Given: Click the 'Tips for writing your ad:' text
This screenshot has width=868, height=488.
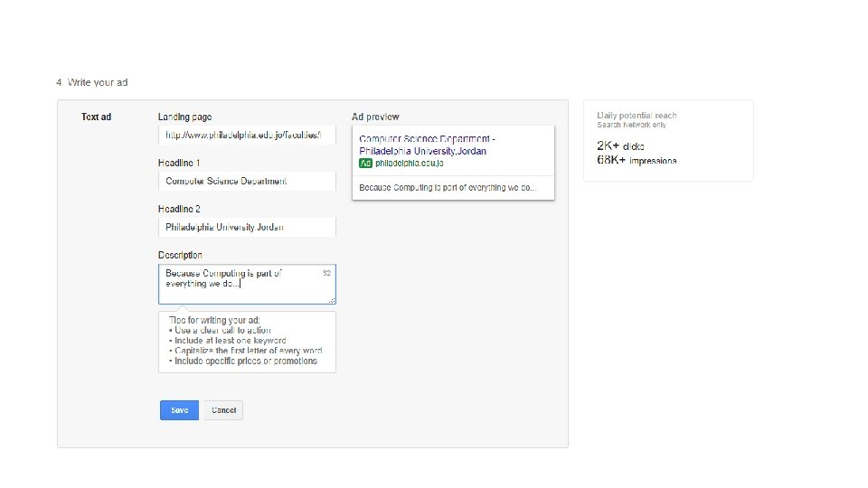Looking at the screenshot, I should [x=214, y=320].
